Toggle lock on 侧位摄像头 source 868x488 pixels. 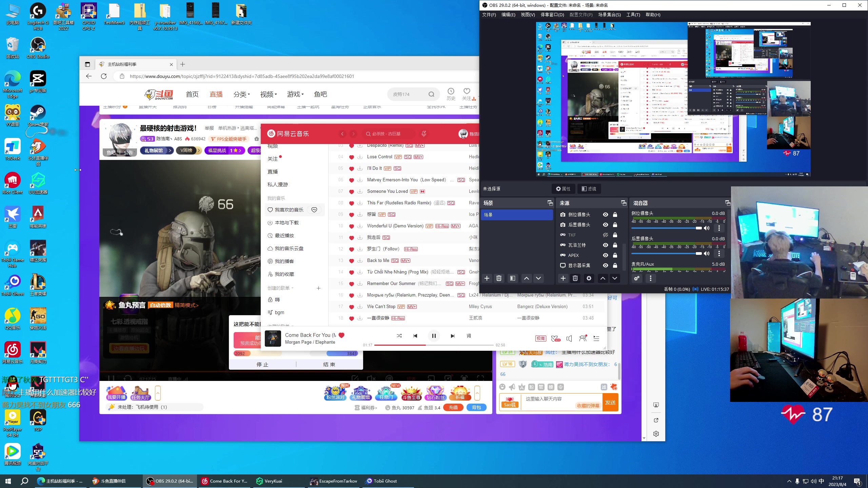(x=615, y=215)
